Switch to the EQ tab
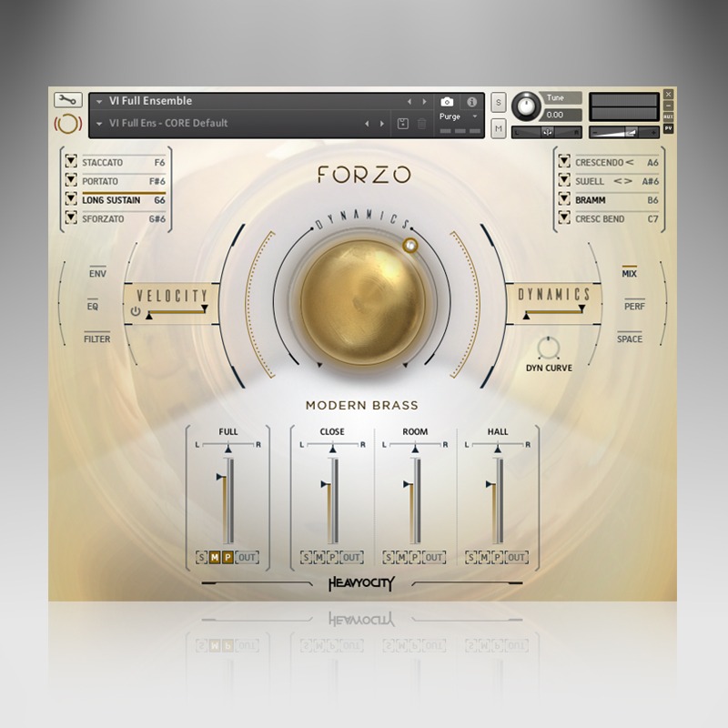The width and height of the screenshot is (728, 728). 92,307
